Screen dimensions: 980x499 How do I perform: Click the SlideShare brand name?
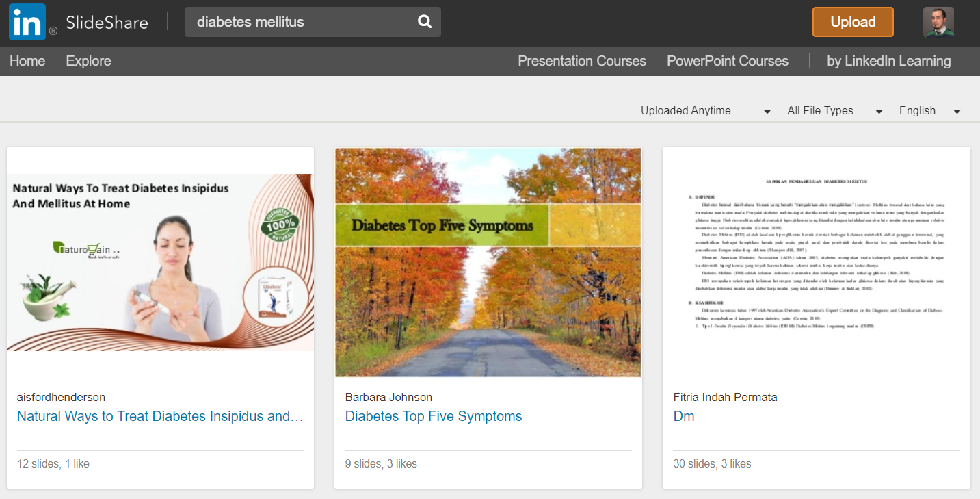click(107, 22)
